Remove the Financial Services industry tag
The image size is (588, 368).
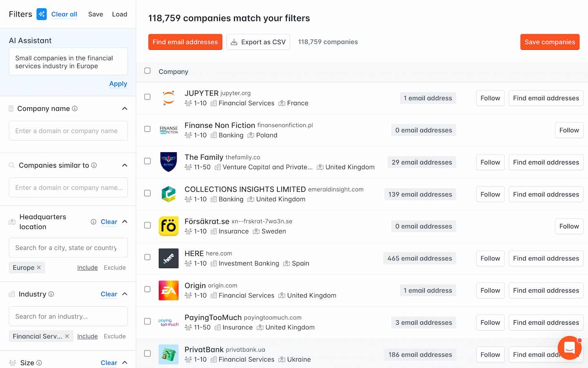67,336
